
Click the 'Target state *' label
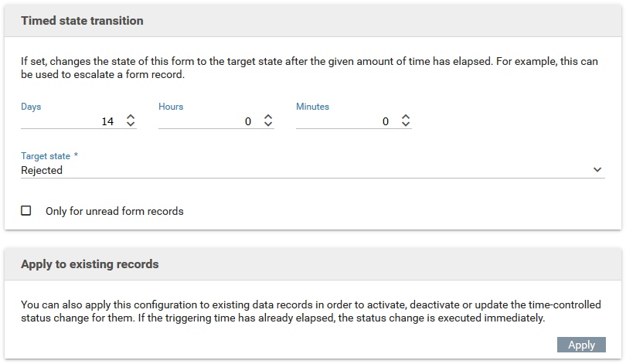(55, 156)
